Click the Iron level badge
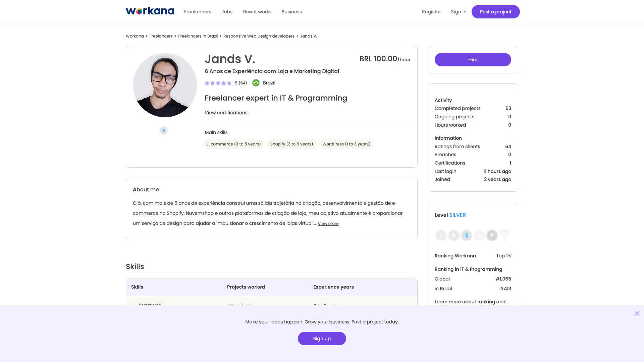This screenshot has width=644, height=362. tap(441, 235)
